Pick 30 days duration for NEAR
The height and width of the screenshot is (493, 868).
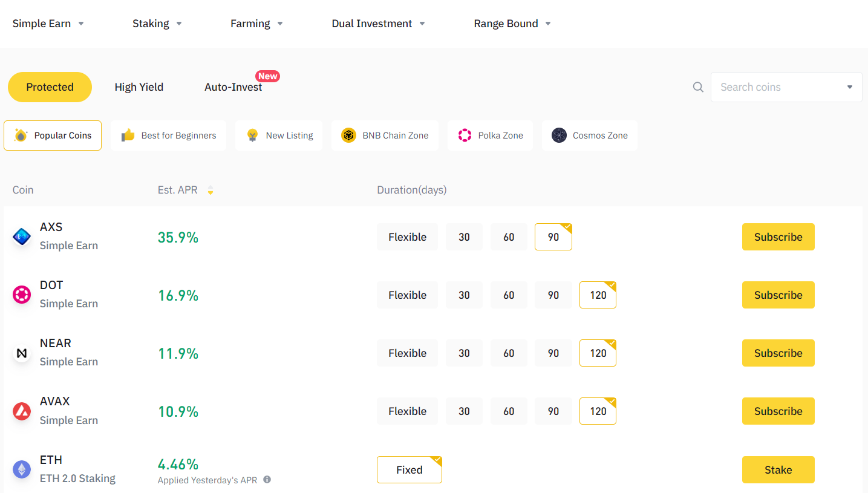[x=464, y=353]
